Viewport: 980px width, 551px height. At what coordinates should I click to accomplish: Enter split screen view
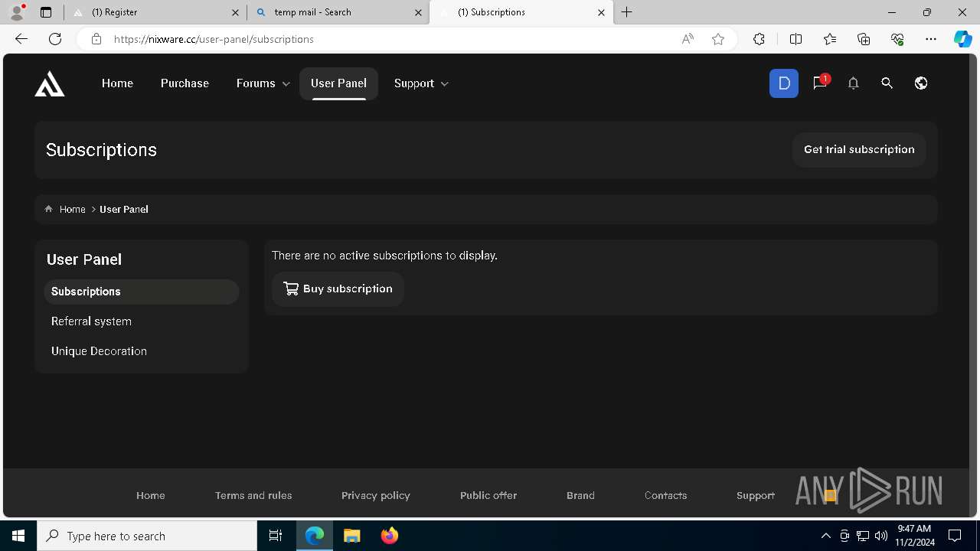coord(795,39)
